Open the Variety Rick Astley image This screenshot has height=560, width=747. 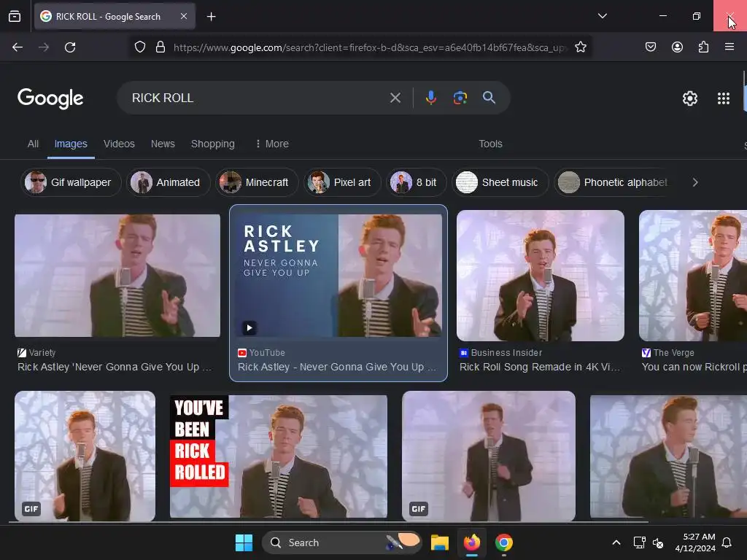point(117,275)
